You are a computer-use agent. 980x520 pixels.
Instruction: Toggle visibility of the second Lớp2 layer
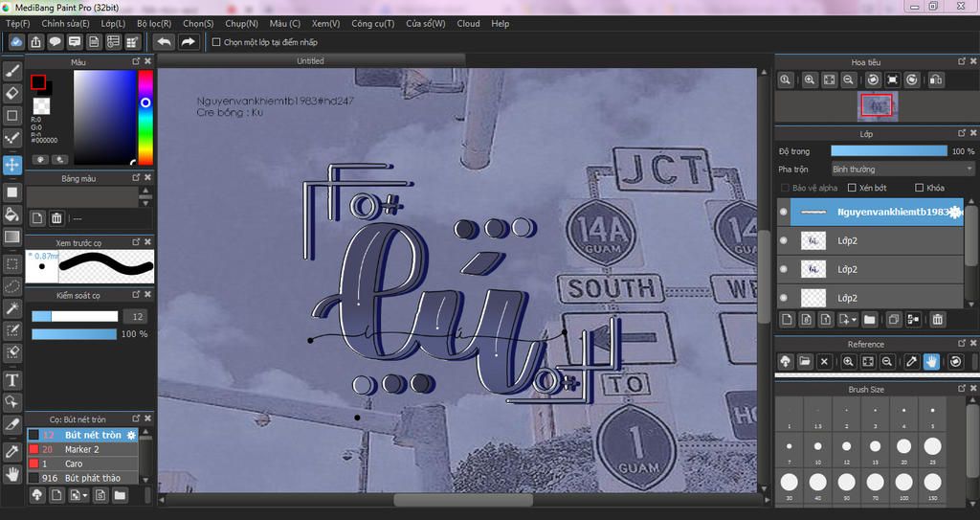point(783,270)
